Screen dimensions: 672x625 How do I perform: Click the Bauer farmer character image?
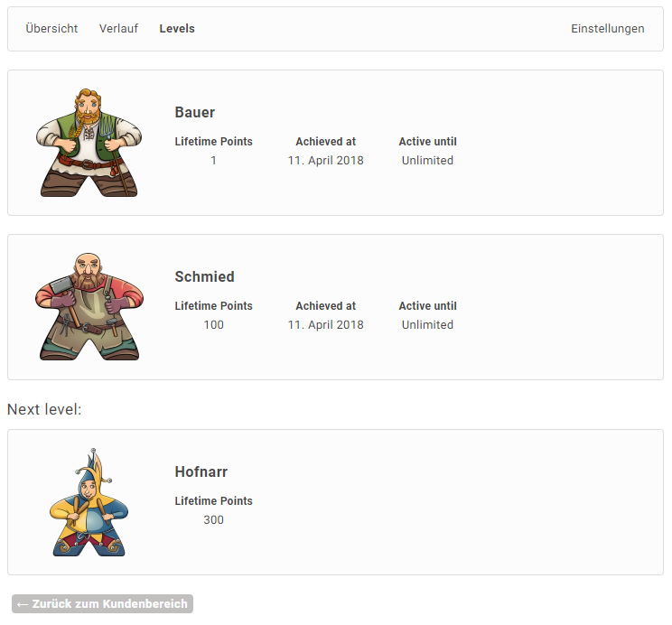pyautogui.click(x=89, y=143)
